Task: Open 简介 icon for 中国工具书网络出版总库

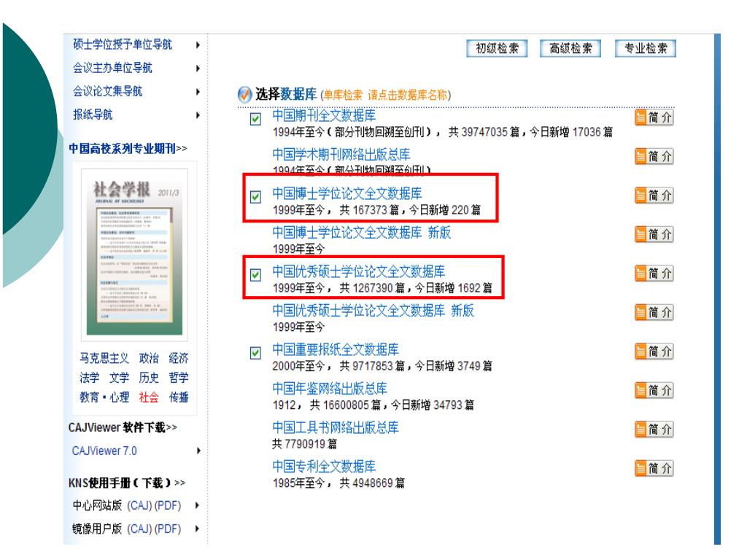Action: (x=654, y=429)
